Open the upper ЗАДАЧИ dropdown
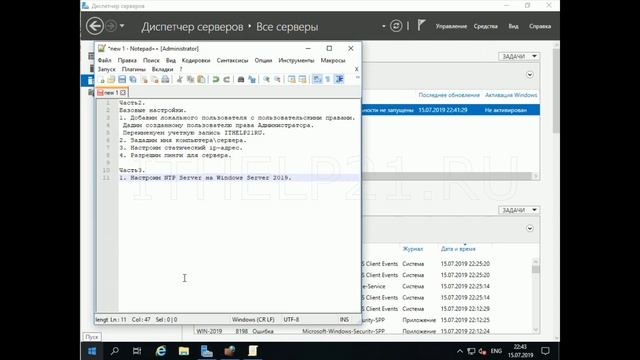Image resolution: width=640 pixels, height=360 pixels. (x=519, y=56)
